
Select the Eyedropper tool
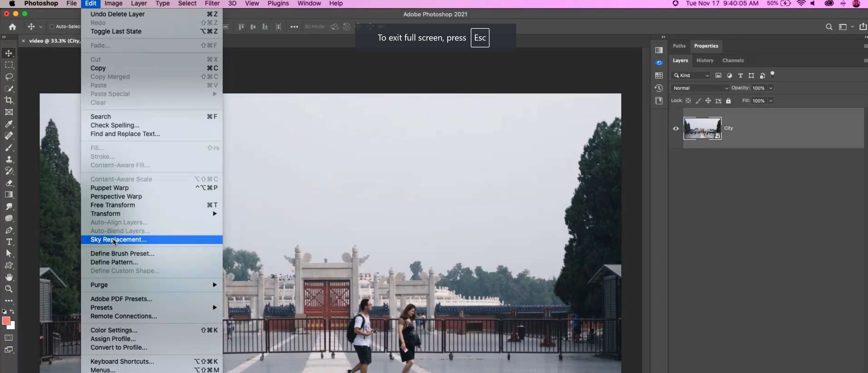pos(9,124)
